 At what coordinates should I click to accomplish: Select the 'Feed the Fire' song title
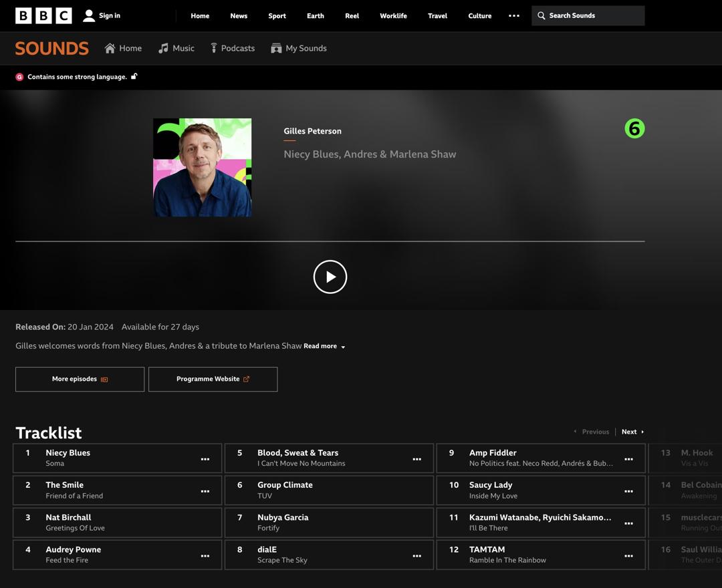coord(67,560)
